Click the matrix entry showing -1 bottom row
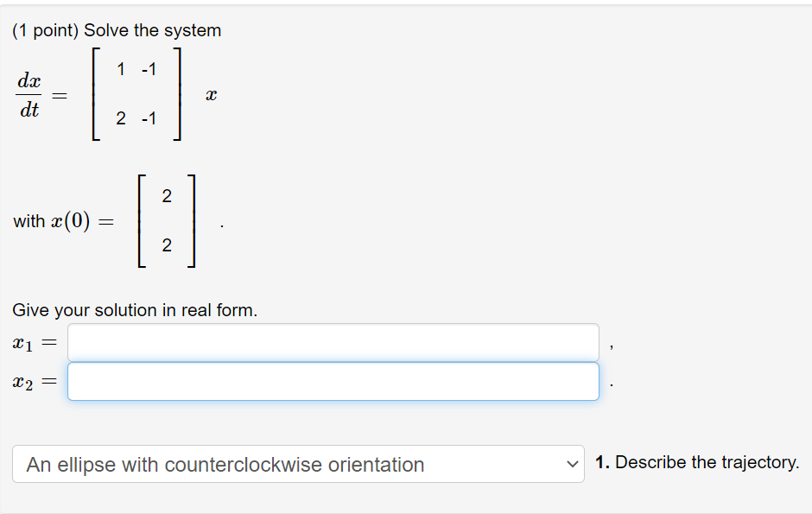Viewport: 812px width, 514px height. click(147, 118)
